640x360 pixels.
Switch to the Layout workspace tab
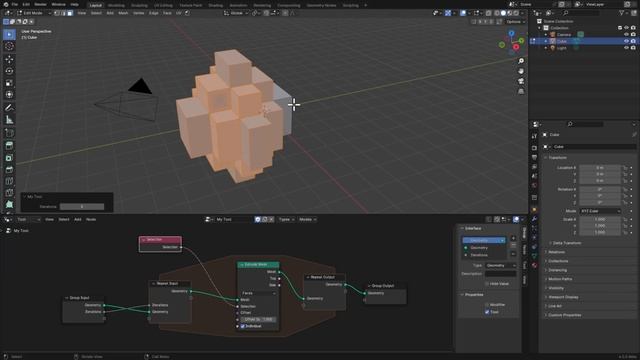pyautogui.click(x=96, y=5)
